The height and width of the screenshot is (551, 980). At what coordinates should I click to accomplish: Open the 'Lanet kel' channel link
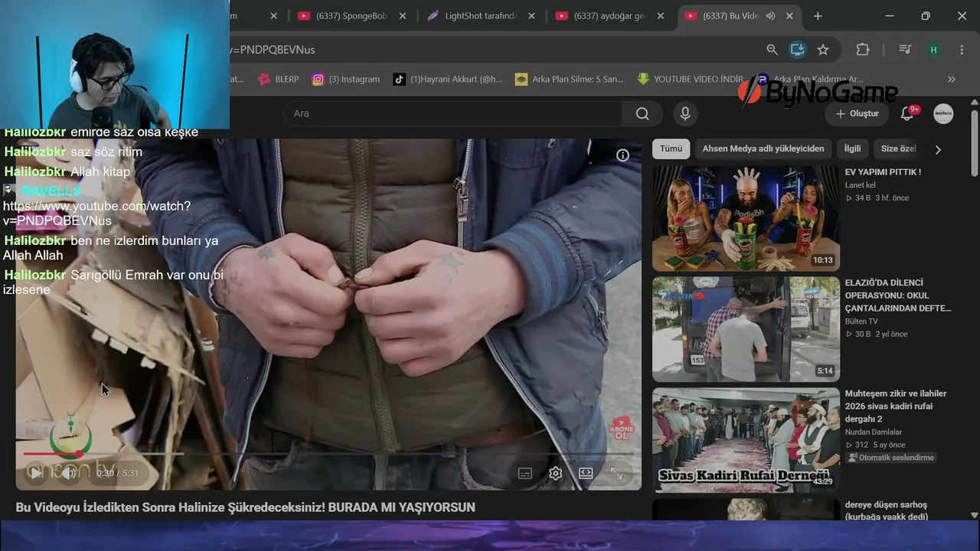pos(861,185)
